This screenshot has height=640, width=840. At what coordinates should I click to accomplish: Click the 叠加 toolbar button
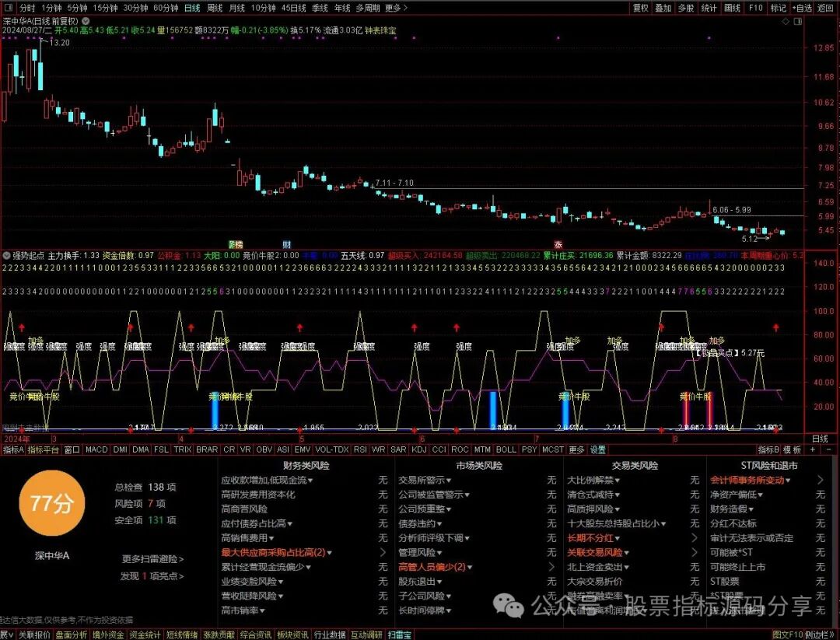tap(663, 8)
